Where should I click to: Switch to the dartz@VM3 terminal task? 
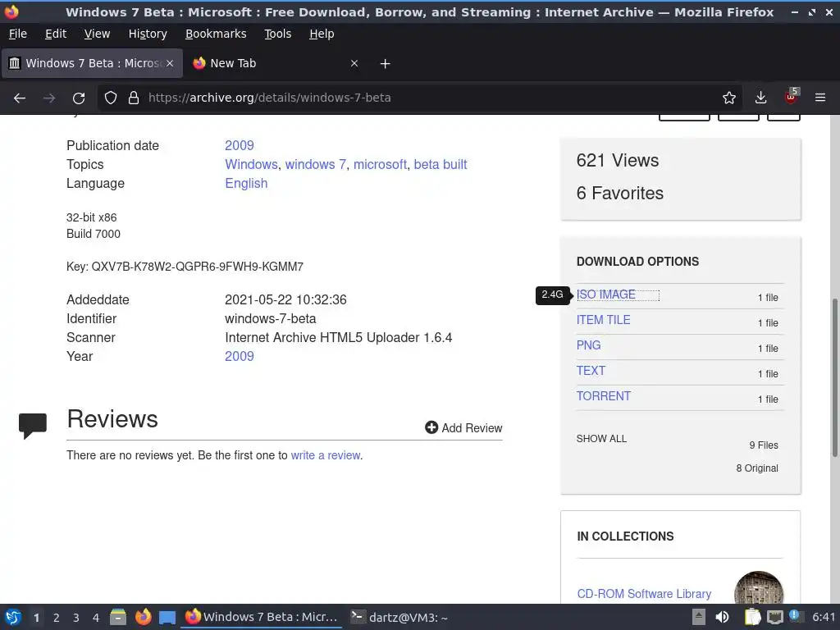coord(399,617)
